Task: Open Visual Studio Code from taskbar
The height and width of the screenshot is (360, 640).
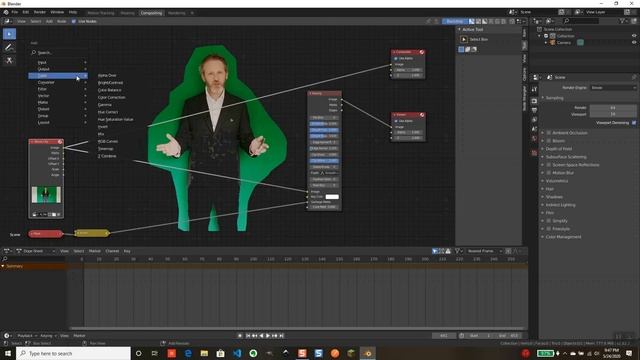Action: pyautogui.click(x=237, y=353)
